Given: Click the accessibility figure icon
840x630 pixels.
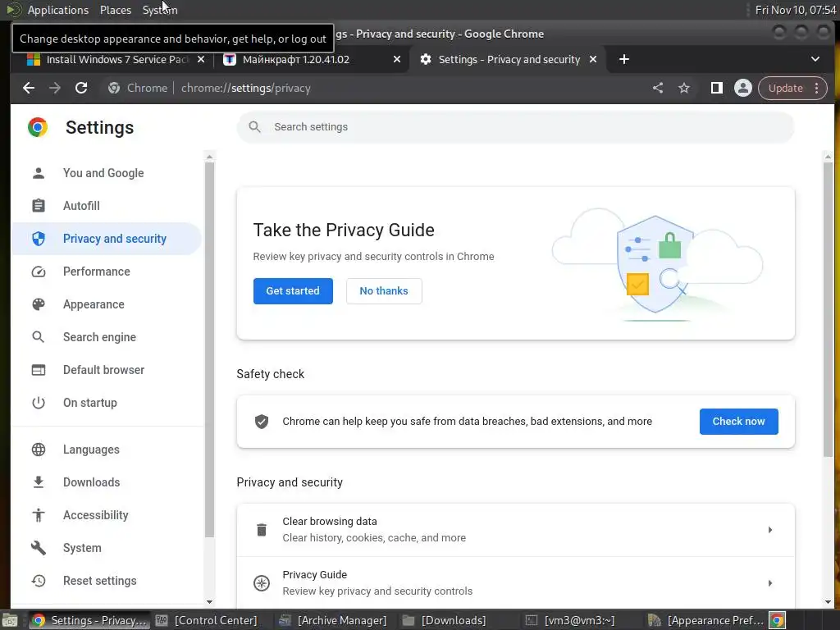Looking at the screenshot, I should [39, 515].
